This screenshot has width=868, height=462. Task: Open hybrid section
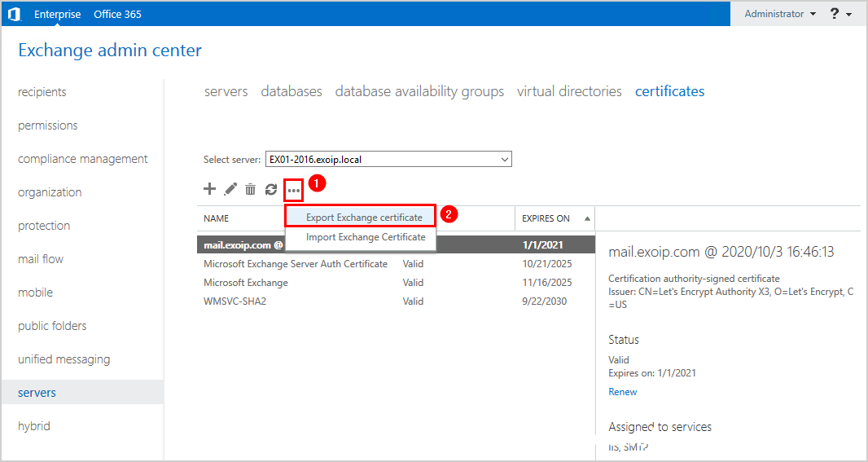[x=33, y=426]
